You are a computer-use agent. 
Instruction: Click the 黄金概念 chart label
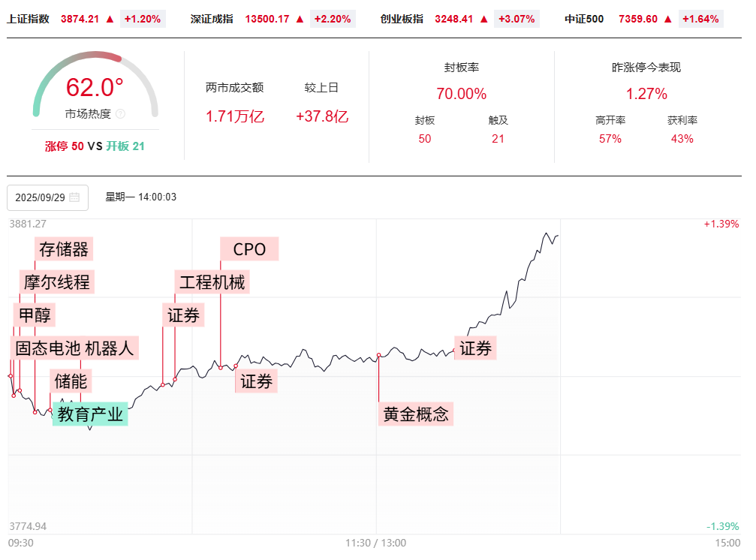[415, 414]
